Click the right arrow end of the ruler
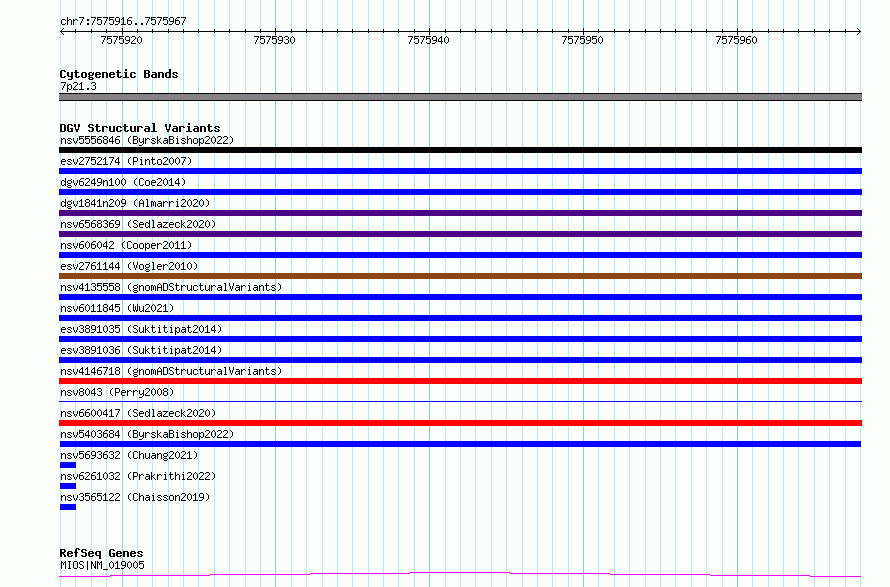Image resolution: width=890 pixels, height=587 pixels. click(x=859, y=31)
